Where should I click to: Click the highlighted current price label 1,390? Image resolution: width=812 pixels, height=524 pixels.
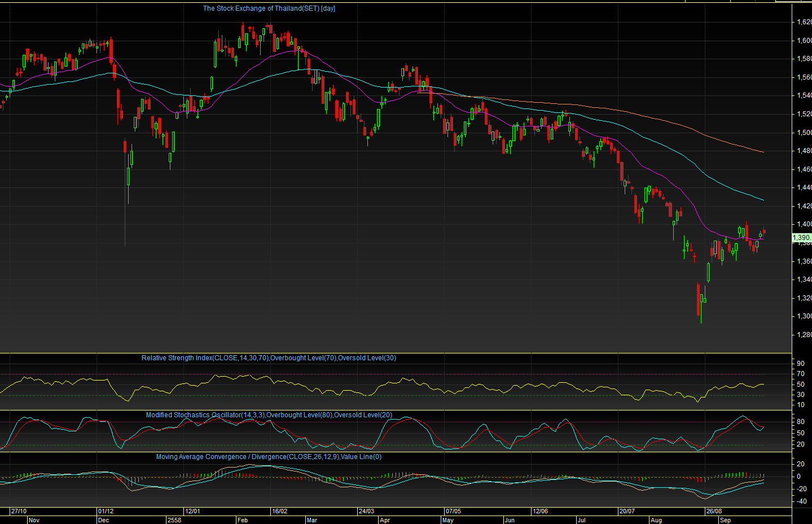(x=802, y=238)
